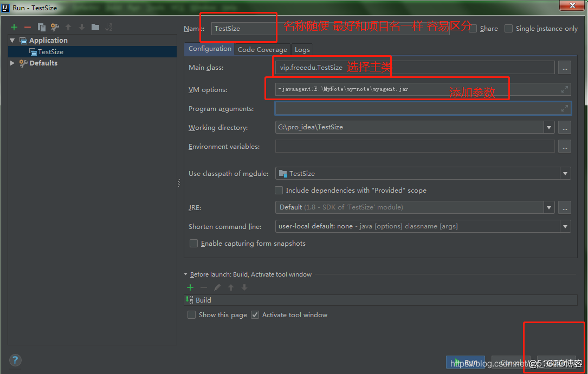Browse for Working directory with ellipsis button

[565, 128]
